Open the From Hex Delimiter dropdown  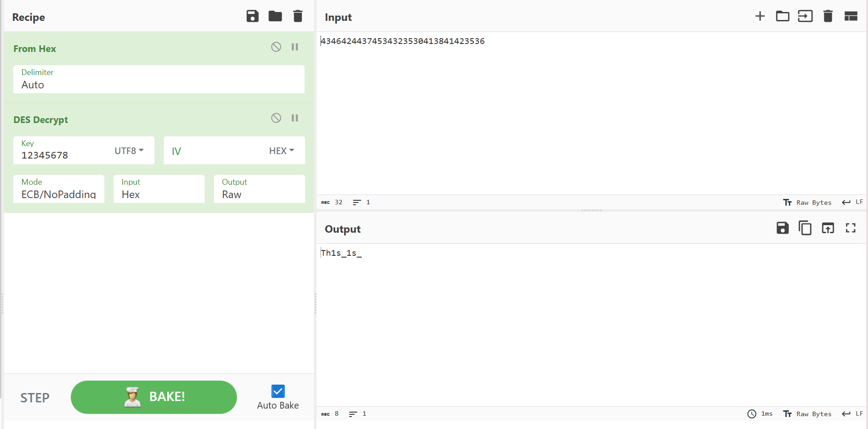[x=159, y=79]
